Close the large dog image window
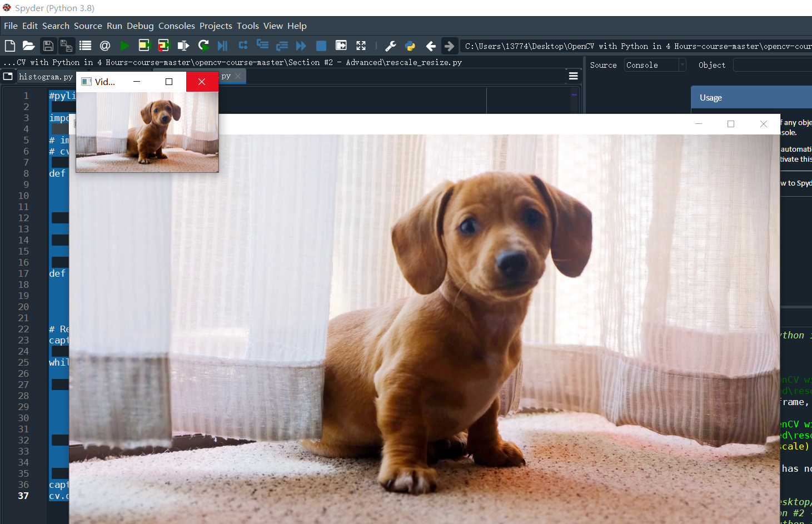Screen dimensions: 812x524 [764, 124]
